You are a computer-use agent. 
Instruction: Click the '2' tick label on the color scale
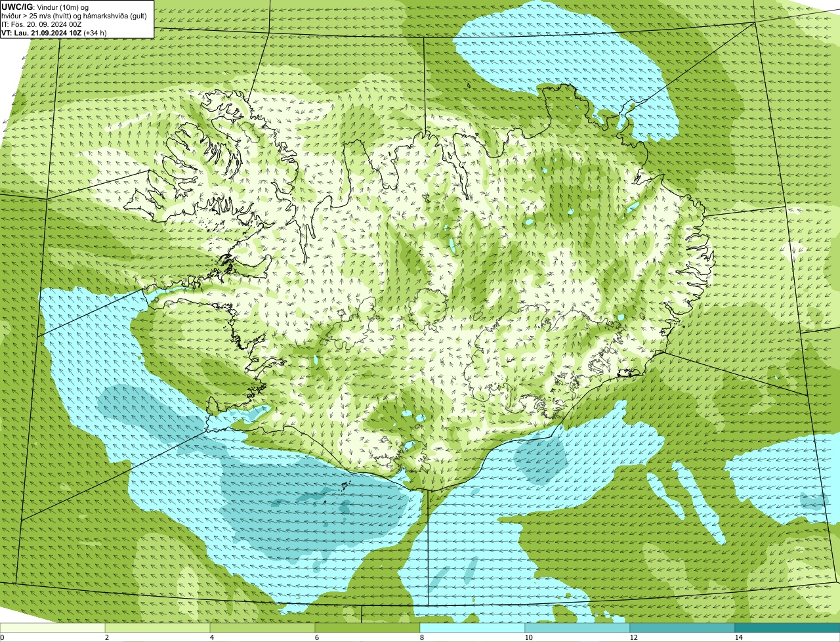pos(106,637)
